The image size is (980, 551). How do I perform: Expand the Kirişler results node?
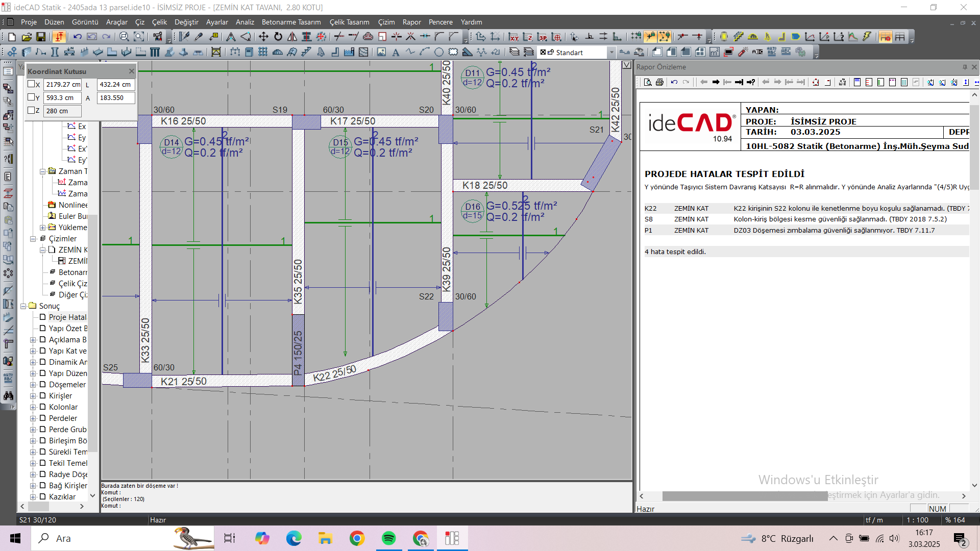(33, 396)
